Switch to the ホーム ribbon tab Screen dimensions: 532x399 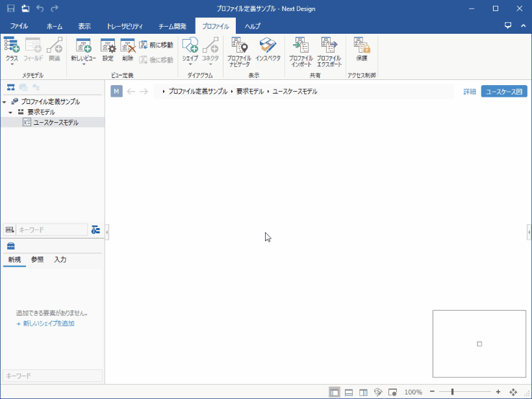pos(55,27)
